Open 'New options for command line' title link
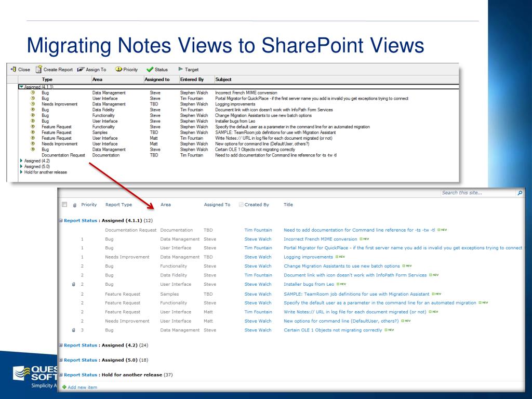 (x=341, y=321)
